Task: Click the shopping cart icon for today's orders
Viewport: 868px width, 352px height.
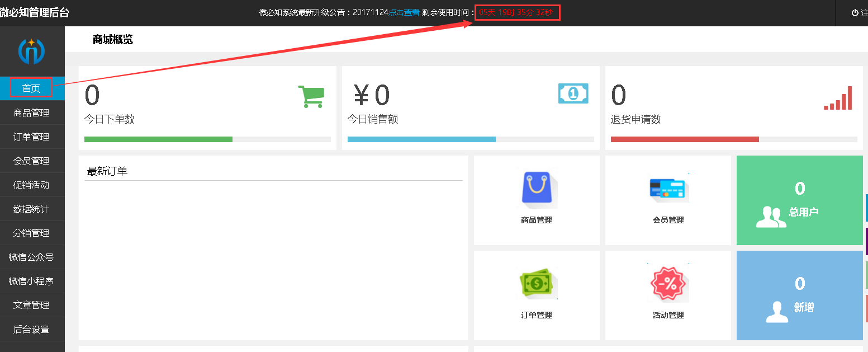Action: pos(311,97)
